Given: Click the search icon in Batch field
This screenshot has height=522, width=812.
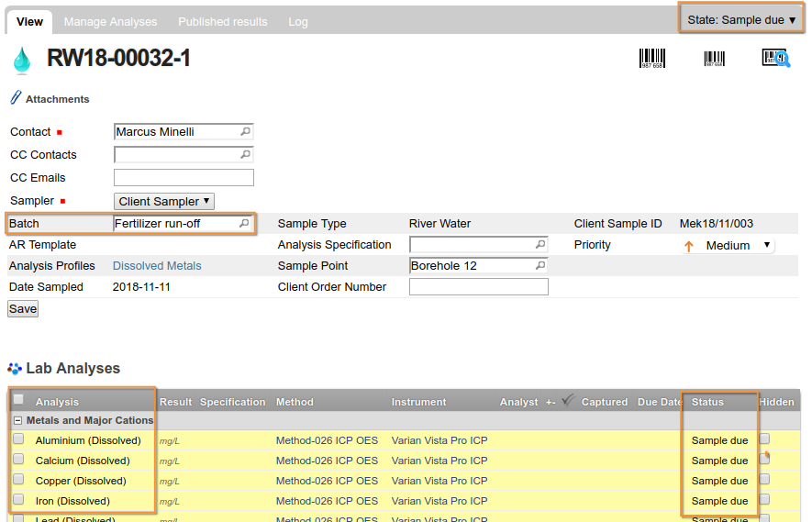Looking at the screenshot, I should point(244,223).
